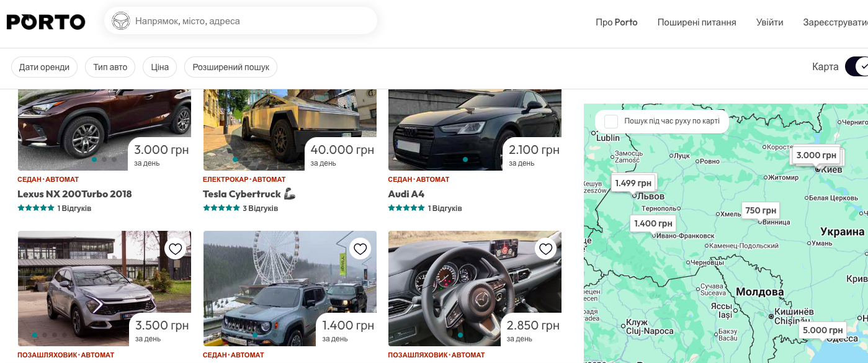
Task: Click the PORTO logo
Action: point(46,22)
